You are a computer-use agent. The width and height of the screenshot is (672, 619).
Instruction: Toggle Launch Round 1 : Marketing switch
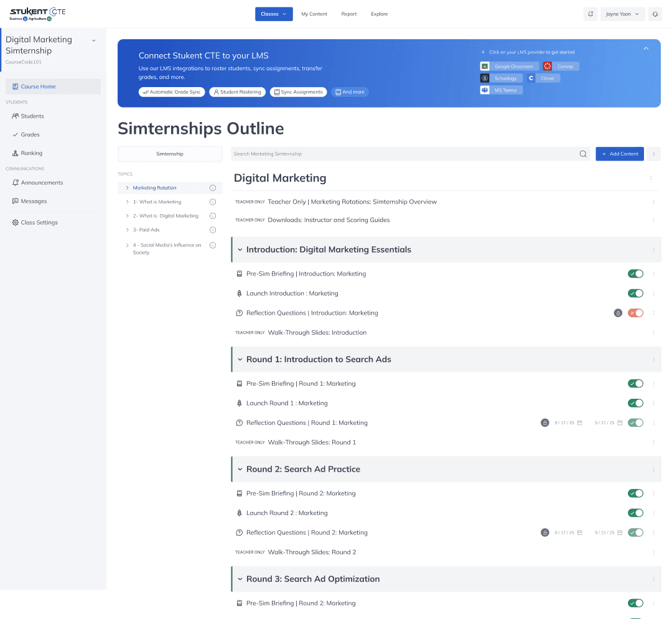tap(635, 403)
